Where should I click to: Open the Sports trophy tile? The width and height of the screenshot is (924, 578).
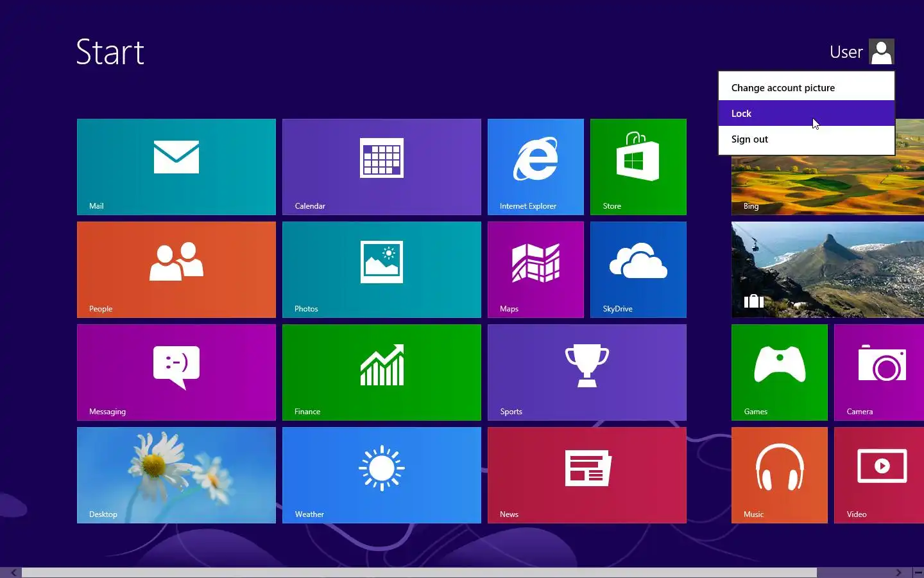point(587,372)
